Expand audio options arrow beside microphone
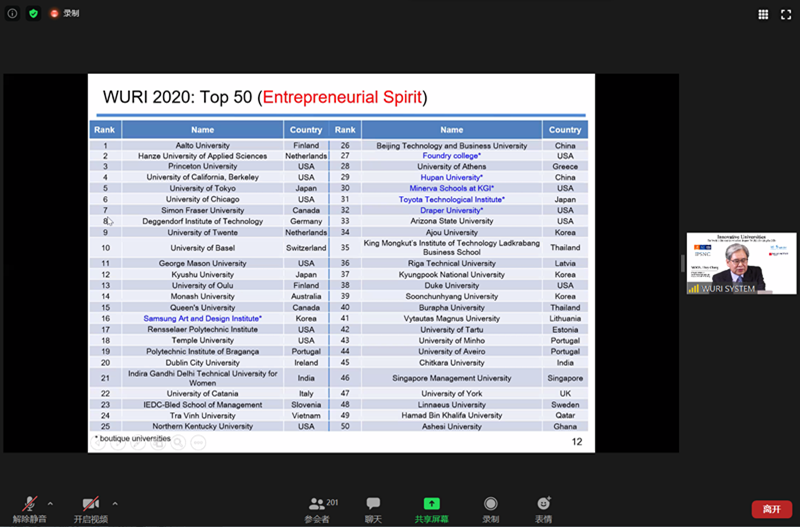Screen dimensions: 800x527 (x=51, y=503)
